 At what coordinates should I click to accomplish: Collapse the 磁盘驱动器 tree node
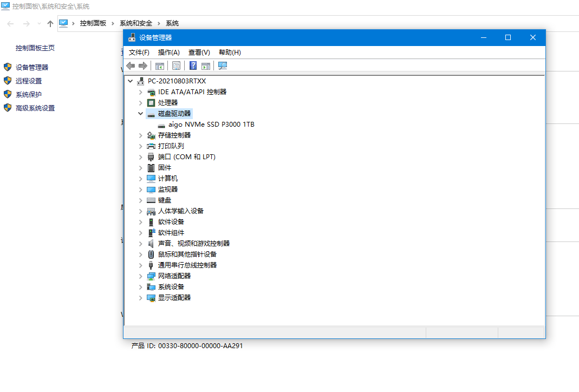point(140,113)
